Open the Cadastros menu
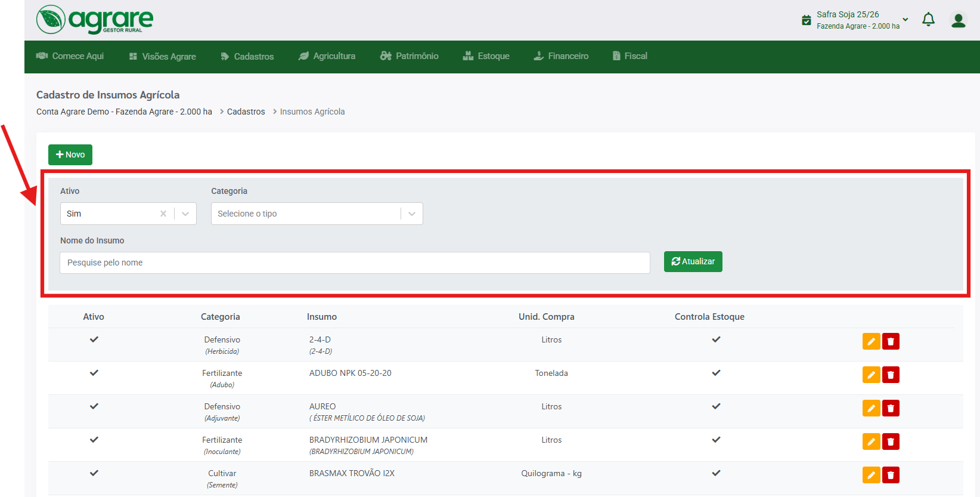The height and width of the screenshot is (497, 980). coord(247,57)
